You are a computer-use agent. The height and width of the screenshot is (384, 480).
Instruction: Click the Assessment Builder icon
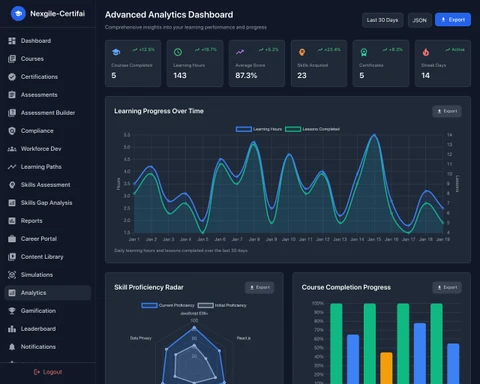point(12,113)
